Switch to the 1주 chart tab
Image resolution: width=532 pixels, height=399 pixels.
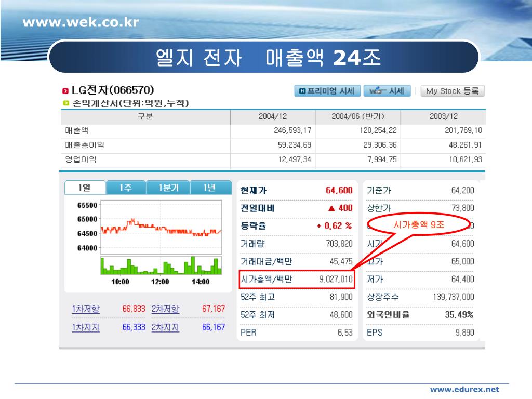(x=126, y=188)
